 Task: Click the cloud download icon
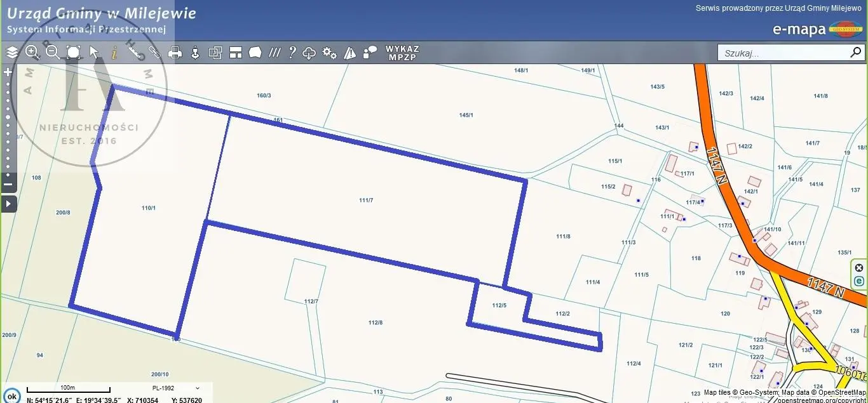pyautogui.click(x=309, y=53)
